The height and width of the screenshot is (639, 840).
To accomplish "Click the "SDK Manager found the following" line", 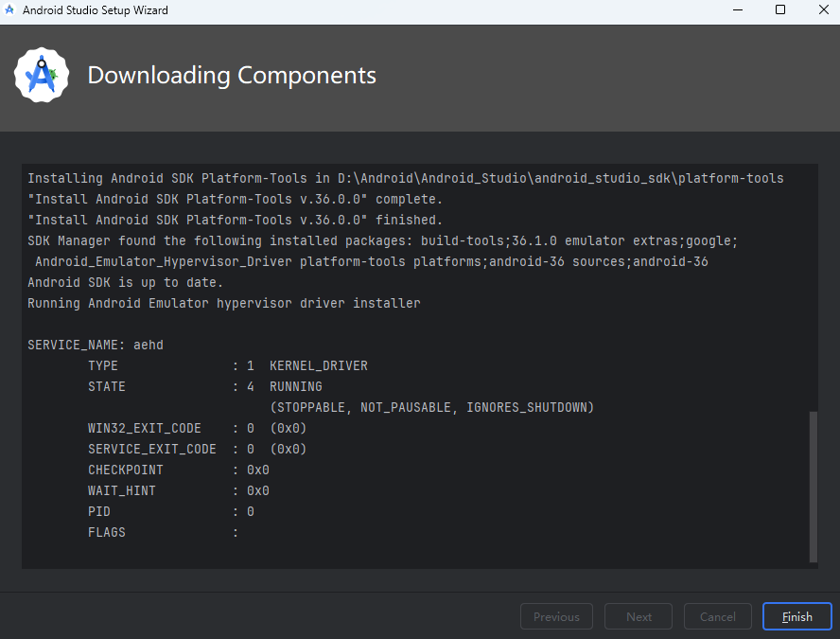I will (382, 240).
